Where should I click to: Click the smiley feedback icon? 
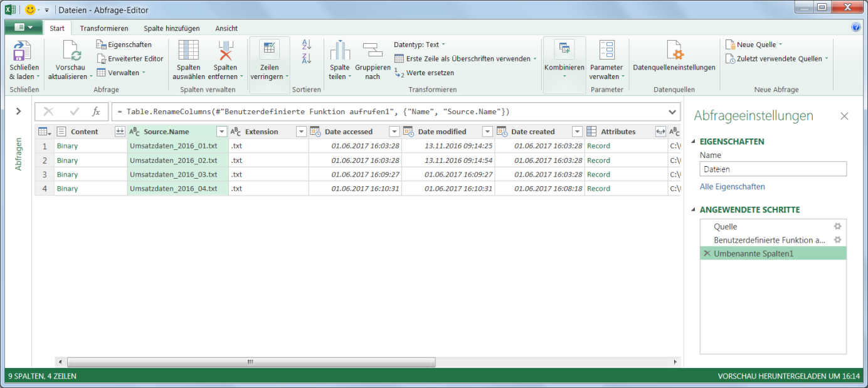pyautogui.click(x=30, y=10)
